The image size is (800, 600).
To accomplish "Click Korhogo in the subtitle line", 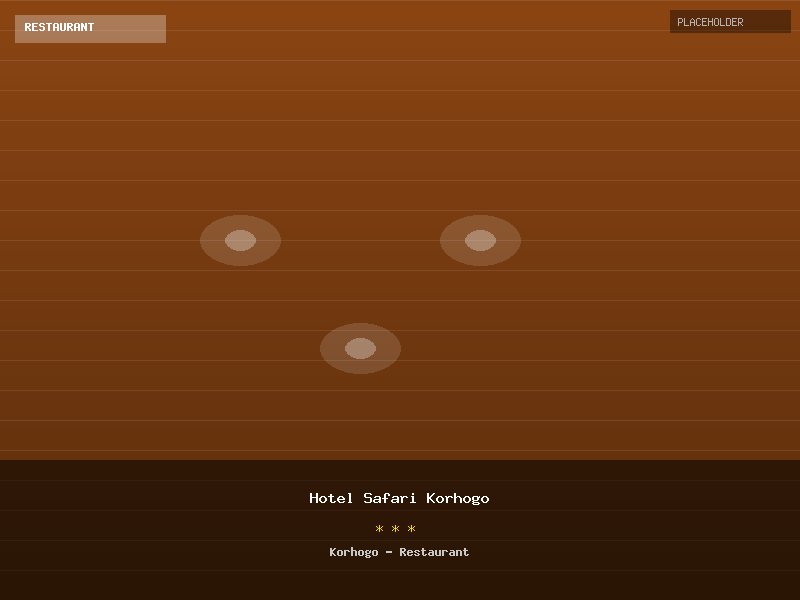I will (354, 552).
